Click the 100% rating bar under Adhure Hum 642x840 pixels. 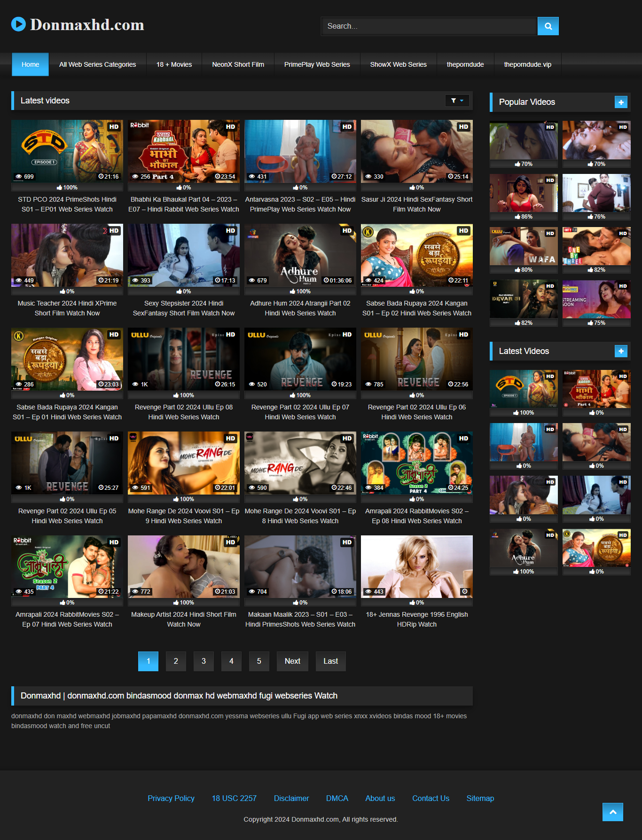[300, 291]
